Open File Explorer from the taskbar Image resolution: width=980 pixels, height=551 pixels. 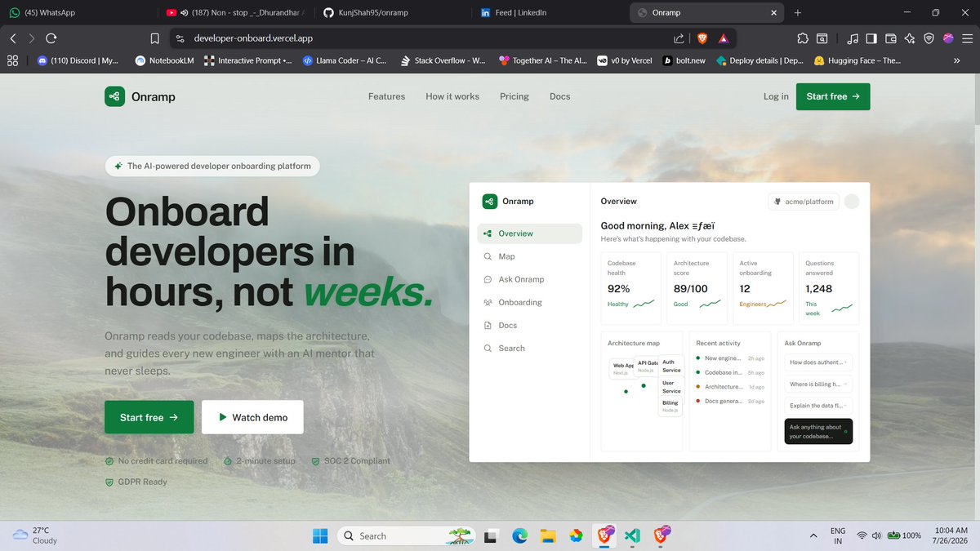(547, 535)
